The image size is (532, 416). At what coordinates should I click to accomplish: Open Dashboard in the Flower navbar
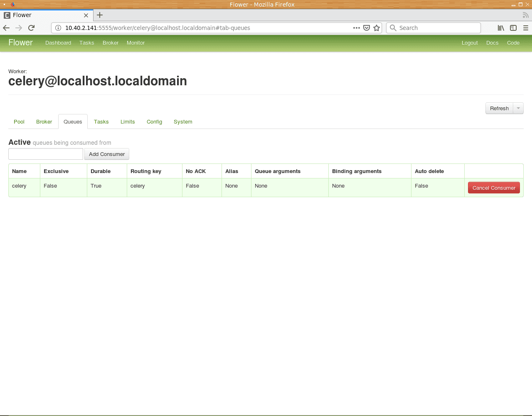[58, 43]
